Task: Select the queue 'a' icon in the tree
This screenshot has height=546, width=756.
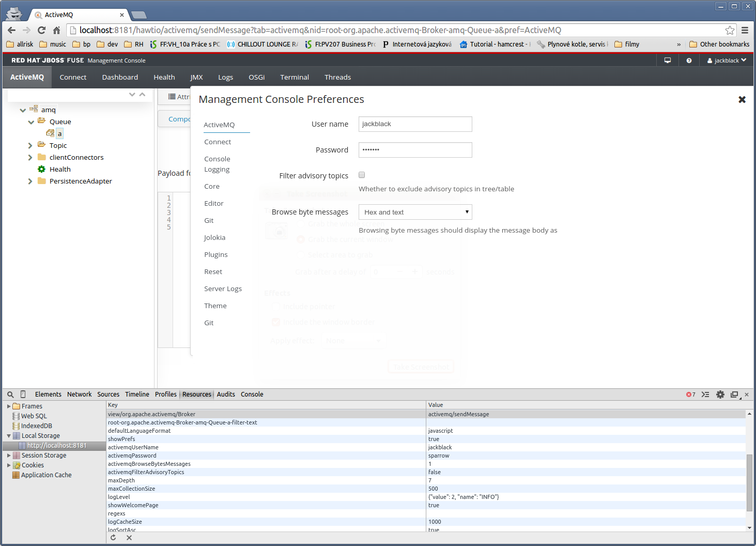Action: 50,133
